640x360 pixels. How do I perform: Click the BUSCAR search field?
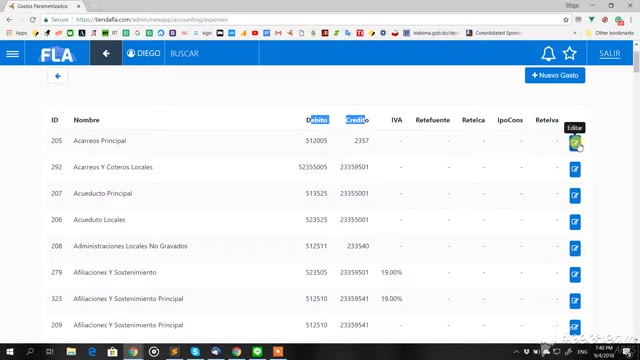(212, 53)
